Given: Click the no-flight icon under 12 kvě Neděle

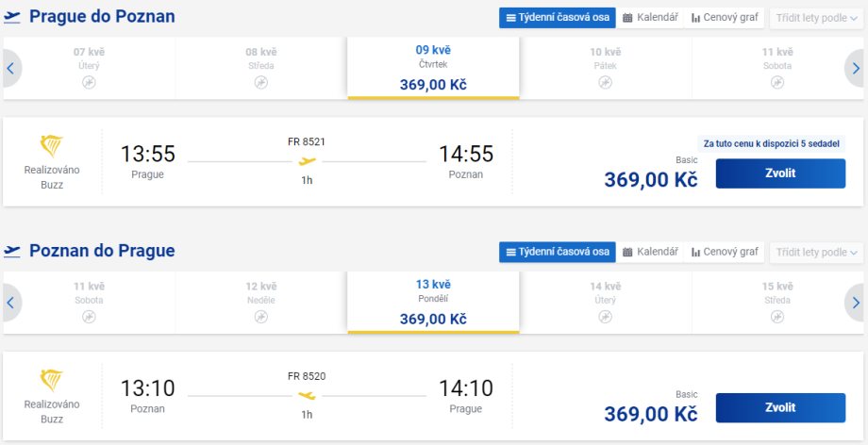Looking at the screenshot, I should pyautogui.click(x=261, y=317).
